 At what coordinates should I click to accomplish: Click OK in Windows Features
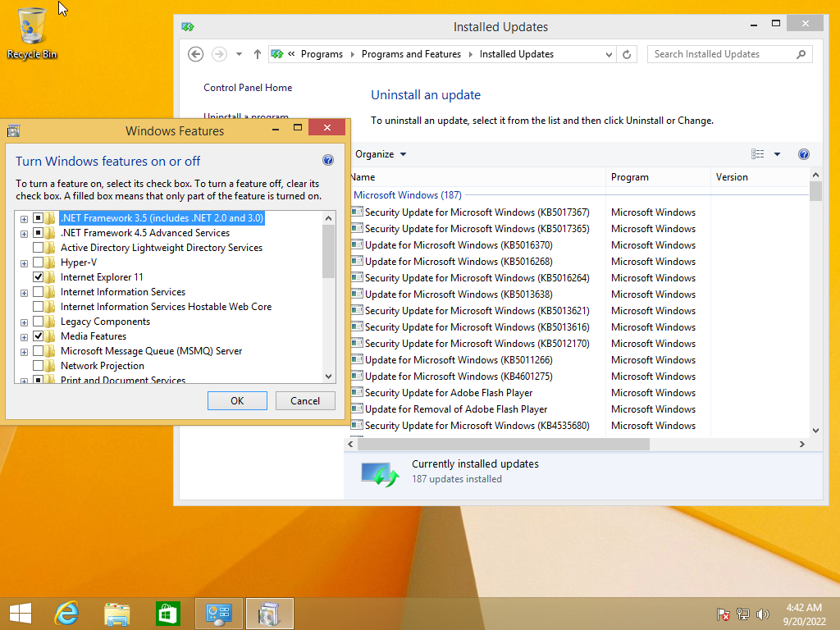237,400
